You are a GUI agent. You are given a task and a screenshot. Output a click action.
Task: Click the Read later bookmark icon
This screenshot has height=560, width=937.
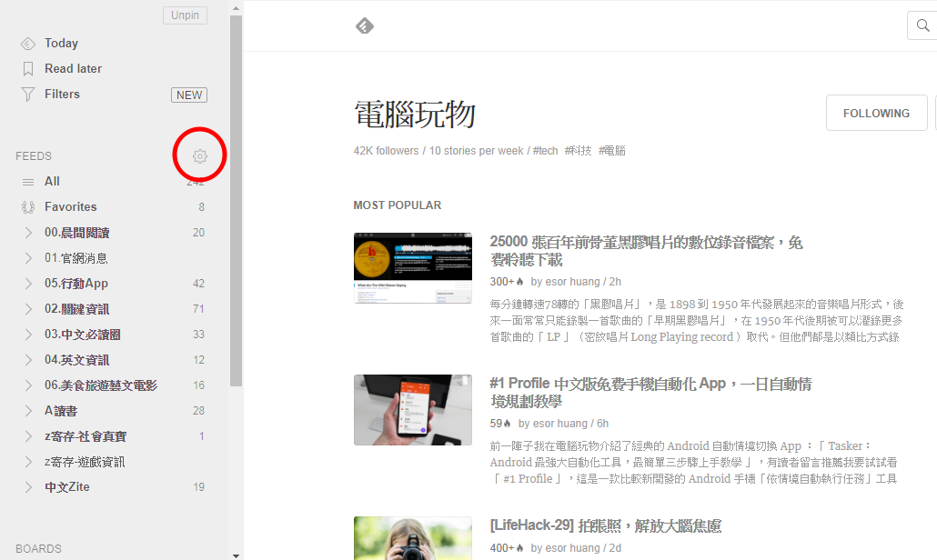click(x=28, y=69)
